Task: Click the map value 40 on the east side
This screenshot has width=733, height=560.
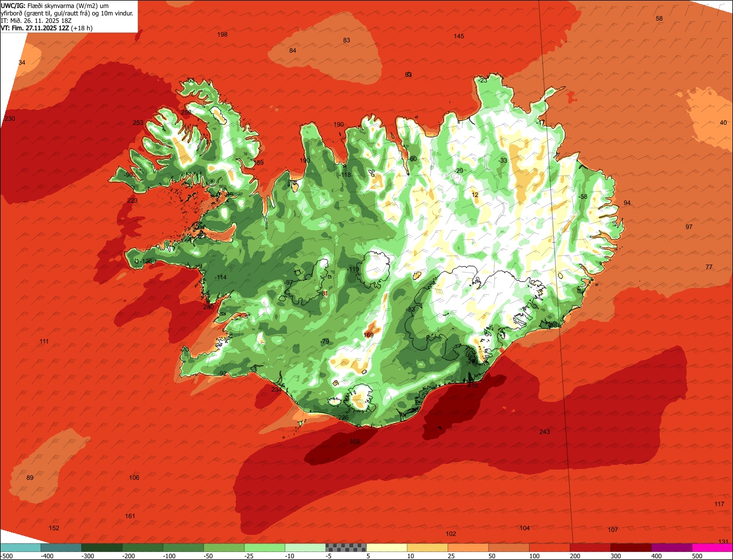Action: pyautogui.click(x=723, y=123)
